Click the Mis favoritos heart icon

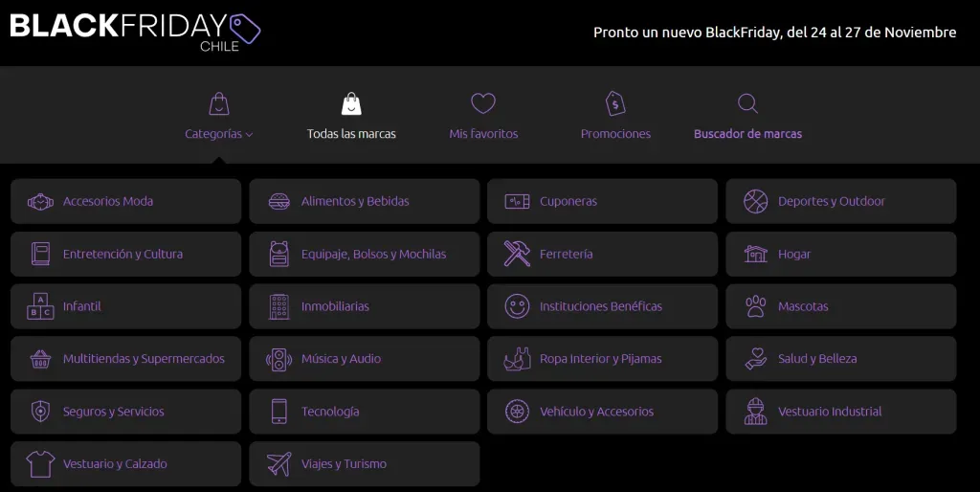point(483,103)
